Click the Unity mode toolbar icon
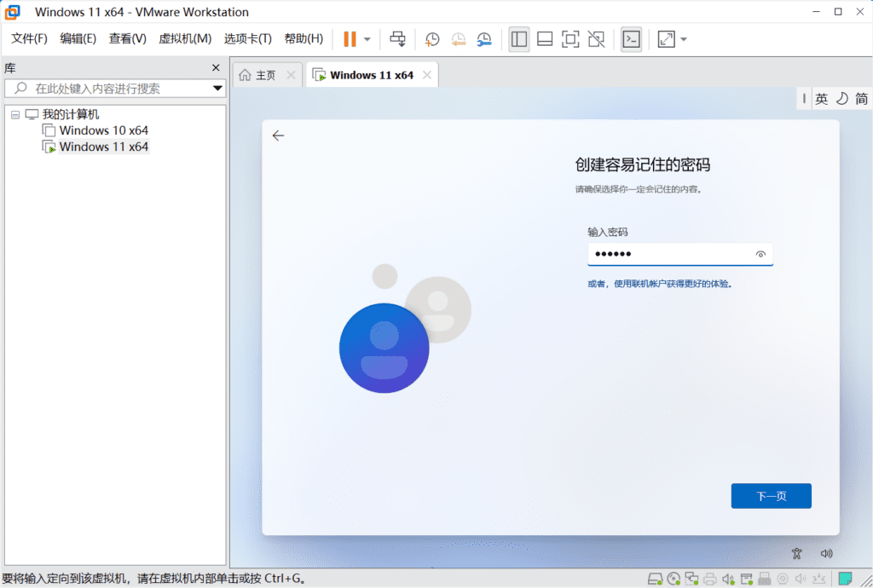 (x=597, y=39)
